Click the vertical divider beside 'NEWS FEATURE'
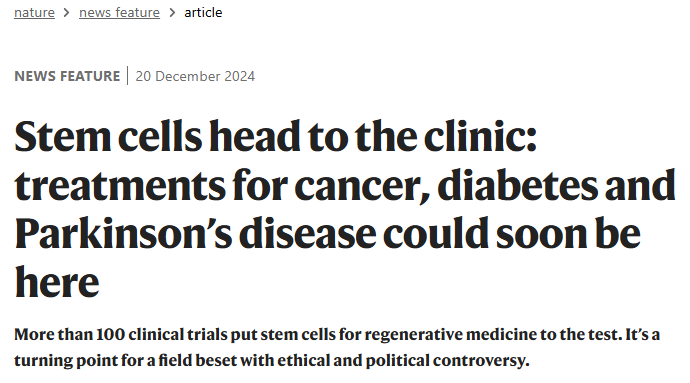This screenshot has height=383, width=690. pyautogui.click(x=128, y=75)
